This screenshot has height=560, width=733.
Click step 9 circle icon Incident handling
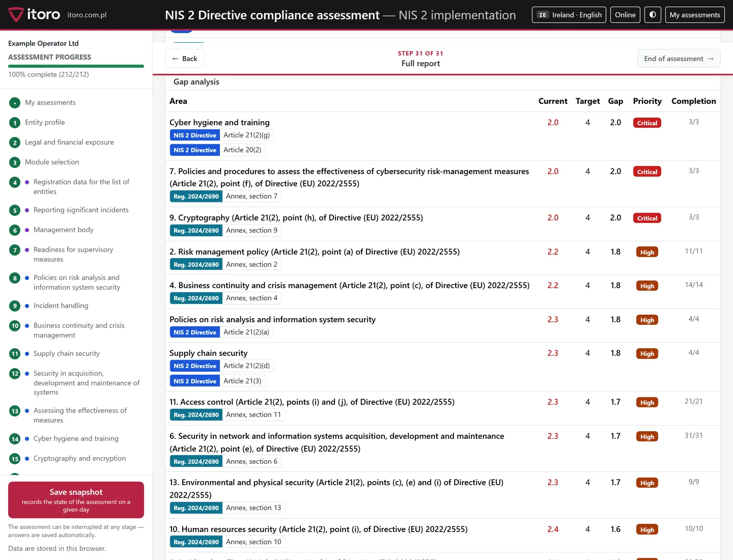tap(15, 306)
